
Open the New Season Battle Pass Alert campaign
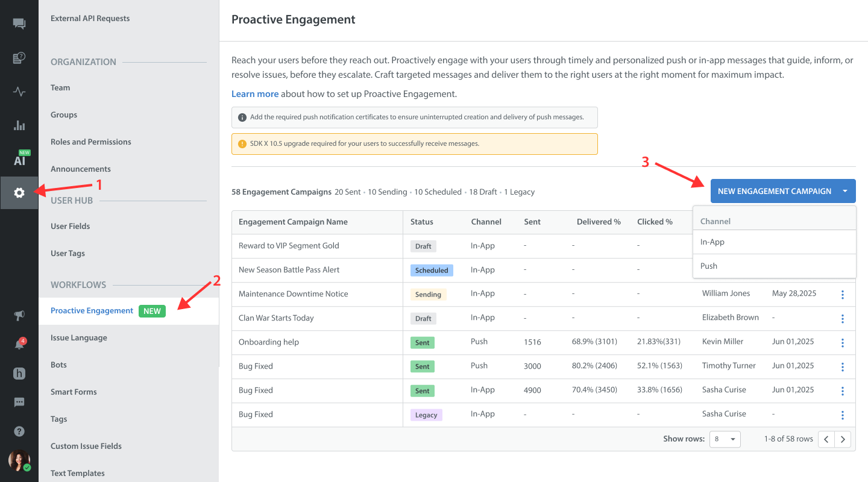(x=289, y=270)
